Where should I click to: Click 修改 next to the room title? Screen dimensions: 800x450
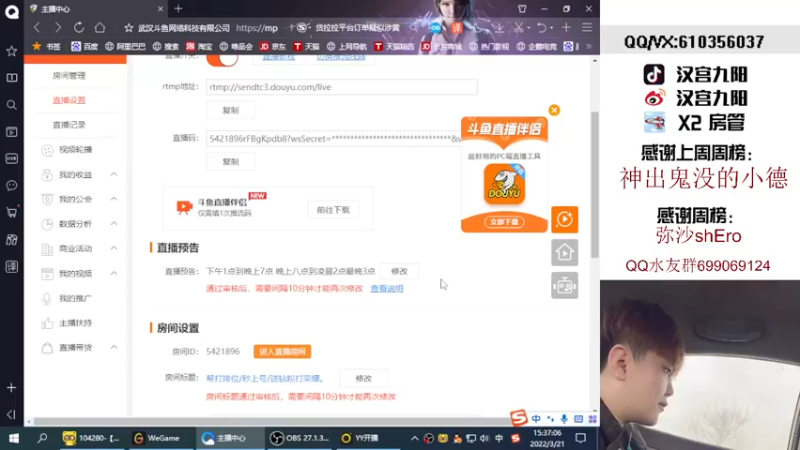(x=363, y=379)
